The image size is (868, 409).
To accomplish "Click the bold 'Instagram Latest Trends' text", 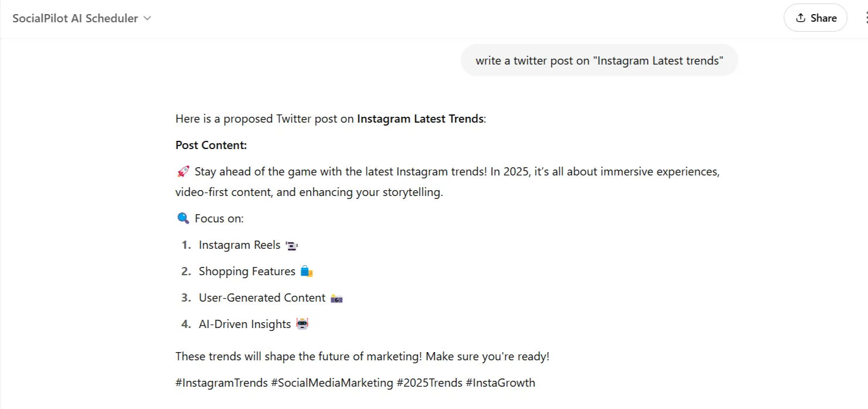I will [x=420, y=119].
